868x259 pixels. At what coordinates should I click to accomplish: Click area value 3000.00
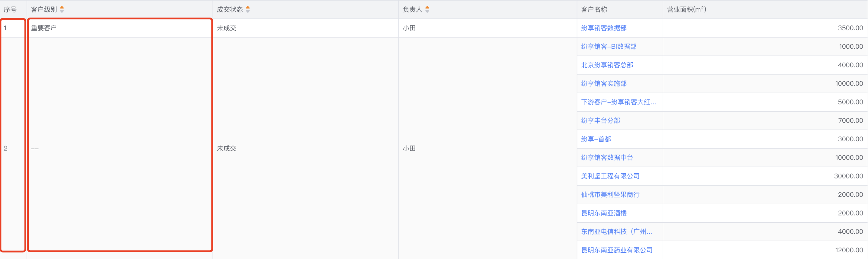(850, 139)
